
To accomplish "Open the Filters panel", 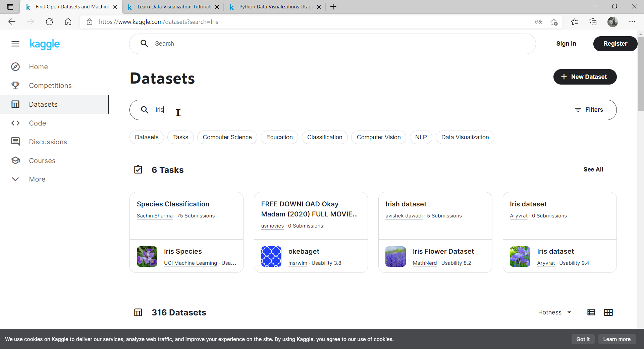I will click(589, 110).
